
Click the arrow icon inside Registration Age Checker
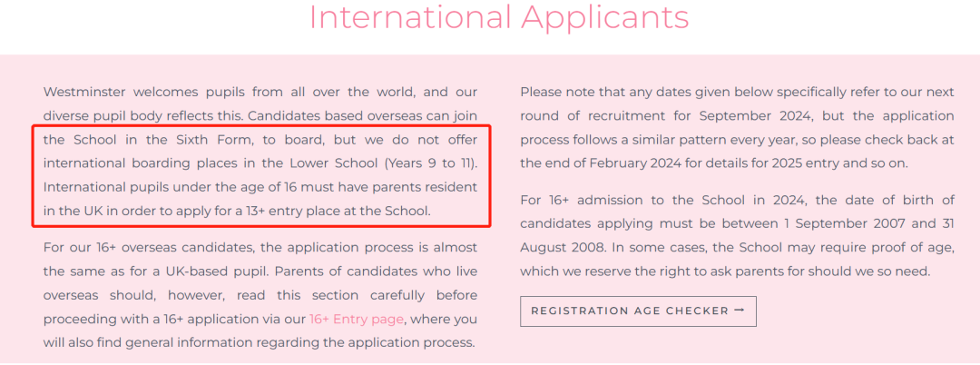click(740, 311)
